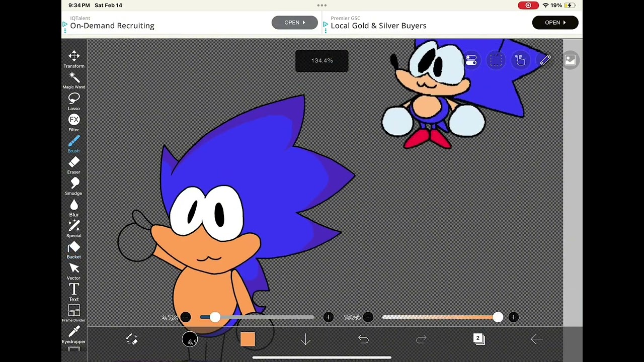
Task: Open brush size preview circle
Action: [x=190, y=340]
